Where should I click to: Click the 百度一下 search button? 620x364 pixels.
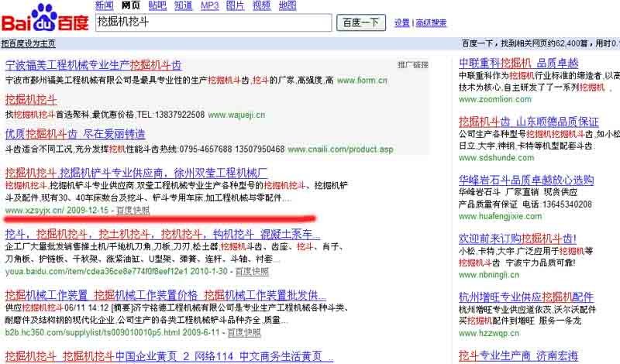[360, 22]
